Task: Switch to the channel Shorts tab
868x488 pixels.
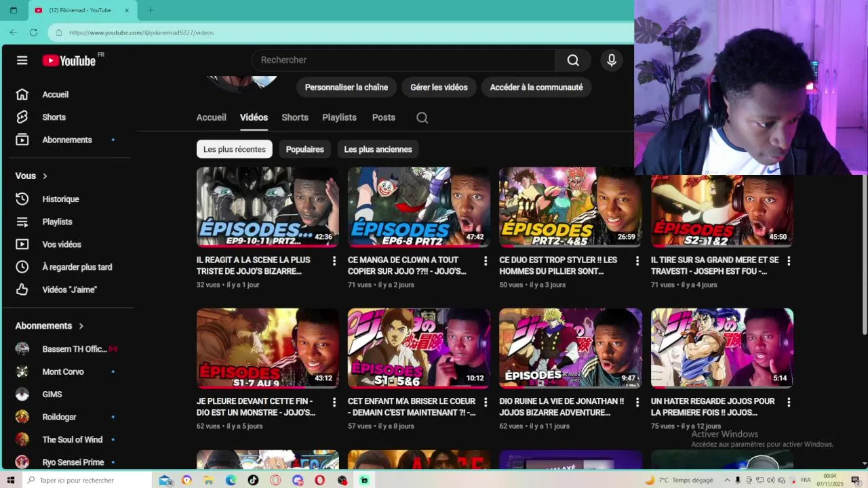Action: [295, 117]
